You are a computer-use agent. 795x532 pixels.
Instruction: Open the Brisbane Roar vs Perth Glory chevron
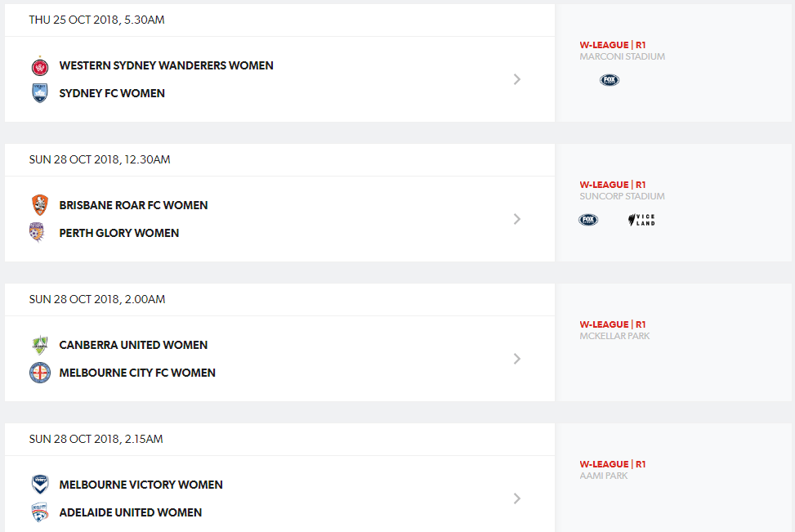516,219
